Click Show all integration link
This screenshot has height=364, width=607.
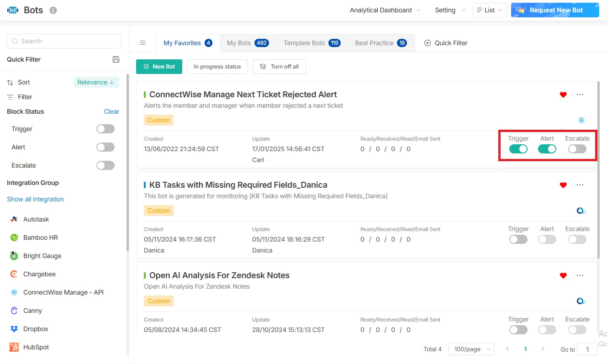[x=35, y=199]
